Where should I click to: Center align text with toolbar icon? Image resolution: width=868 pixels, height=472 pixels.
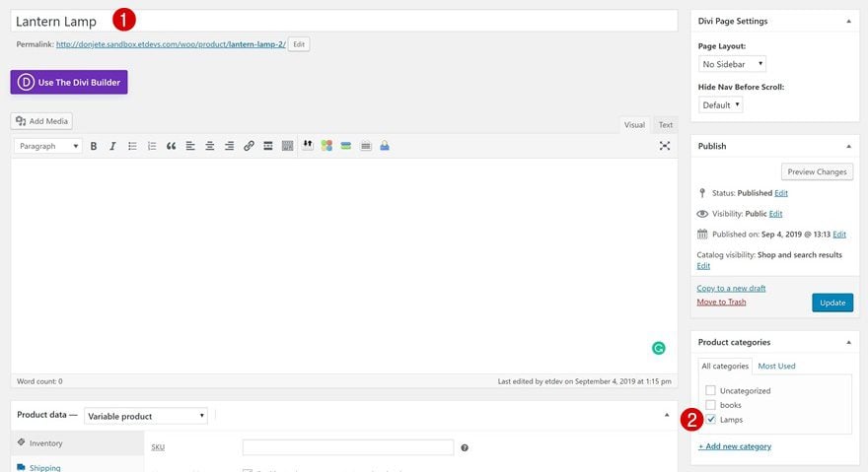click(x=210, y=146)
